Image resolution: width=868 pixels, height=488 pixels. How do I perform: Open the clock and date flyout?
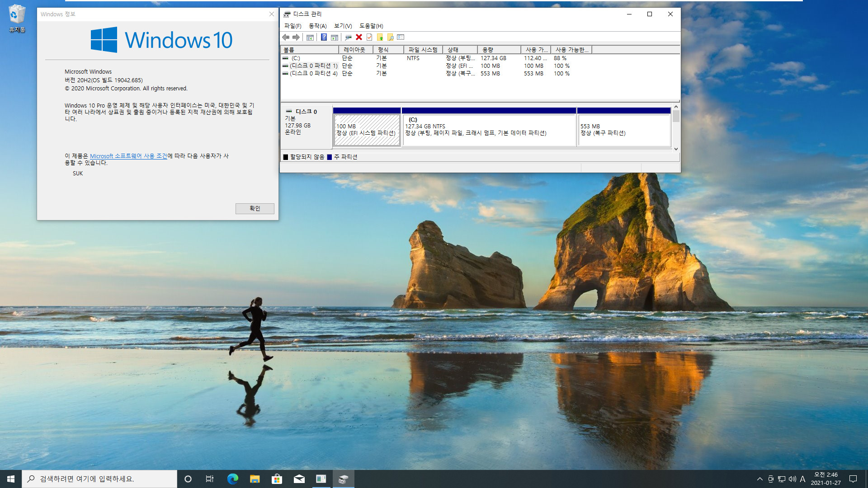point(826,479)
